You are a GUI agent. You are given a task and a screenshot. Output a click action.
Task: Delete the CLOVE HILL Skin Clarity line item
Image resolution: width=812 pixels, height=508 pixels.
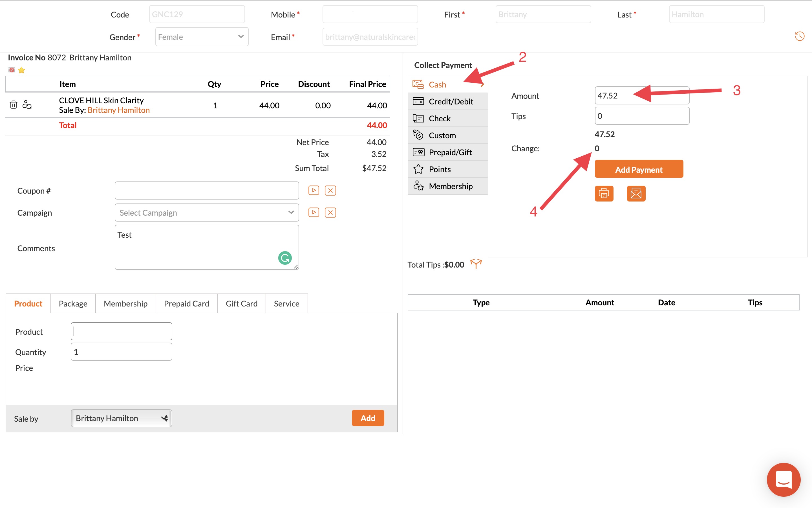tap(14, 105)
